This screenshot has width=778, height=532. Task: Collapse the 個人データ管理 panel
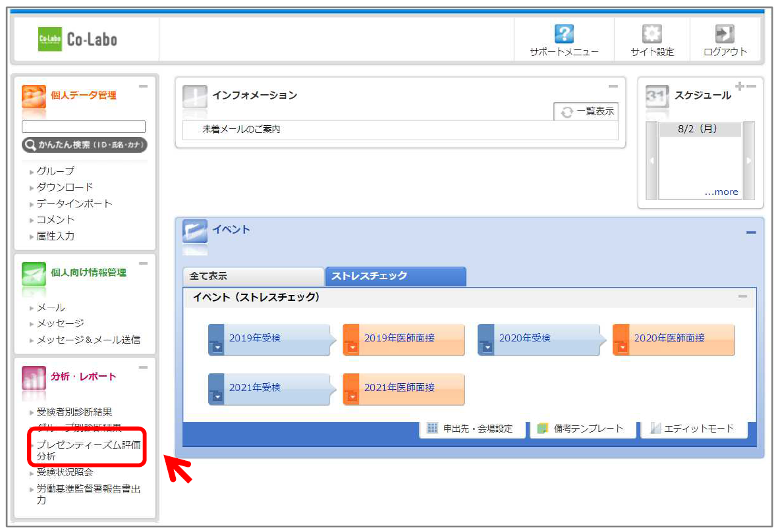tap(143, 86)
